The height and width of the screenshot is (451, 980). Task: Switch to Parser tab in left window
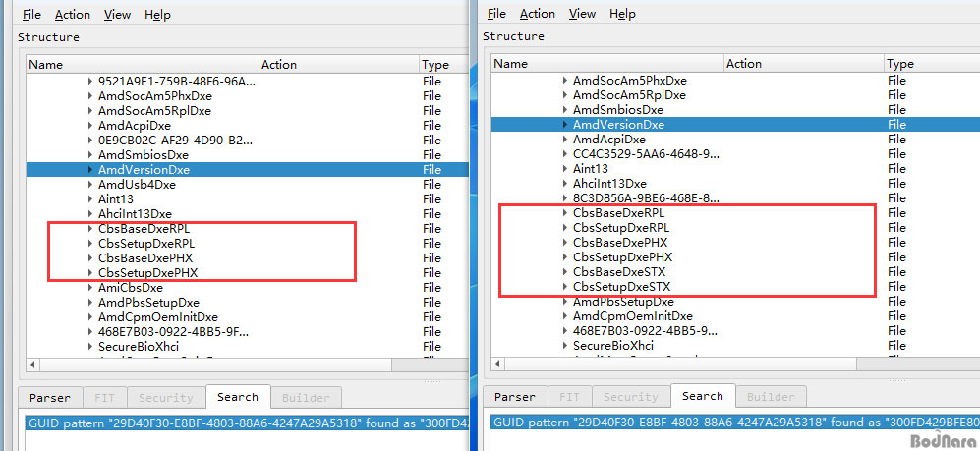click(x=48, y=398)
